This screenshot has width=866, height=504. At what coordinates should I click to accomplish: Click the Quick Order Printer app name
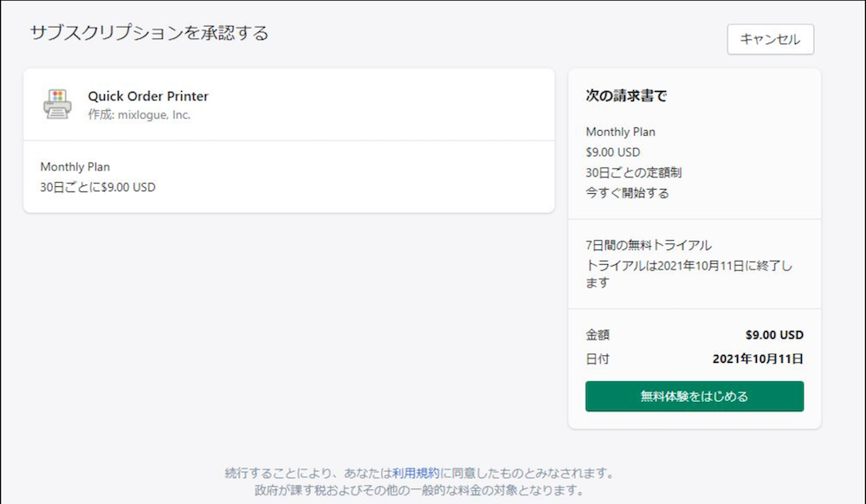pyautogui.click(x=148, y=96)
